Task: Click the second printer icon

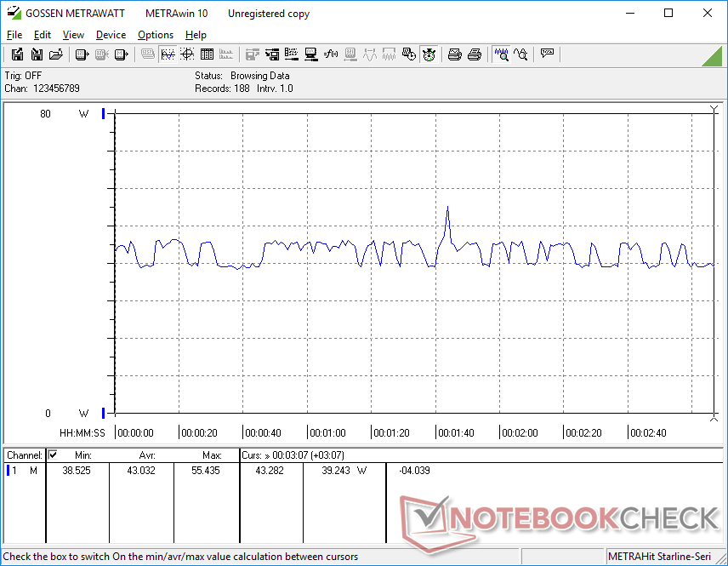Action: (474, 54)
